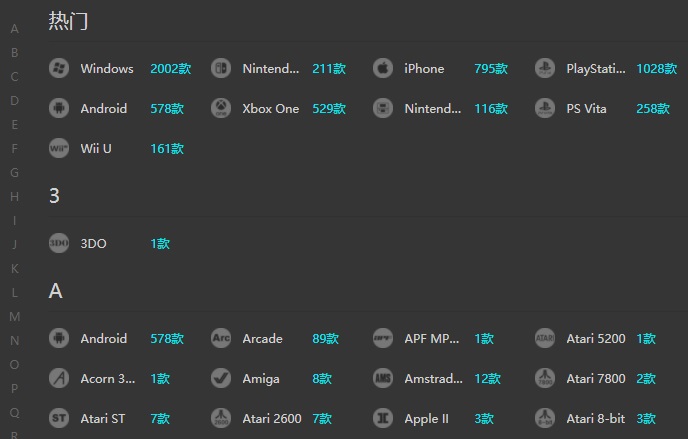Open the Amiga platform link

tap(261, 378)
